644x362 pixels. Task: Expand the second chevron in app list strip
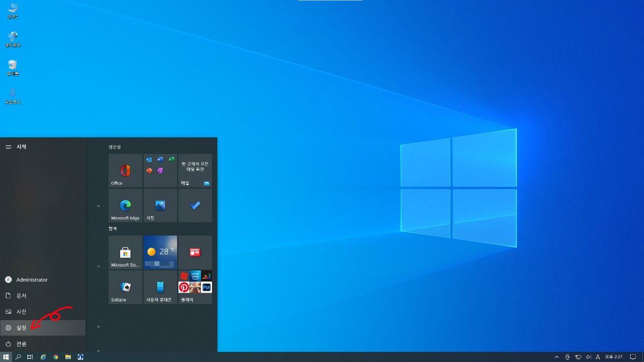click(x=98, y=266)
